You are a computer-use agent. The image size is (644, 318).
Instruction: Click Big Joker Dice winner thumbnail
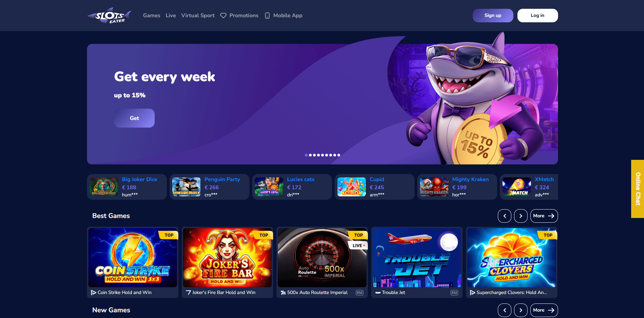pos(104,187)
